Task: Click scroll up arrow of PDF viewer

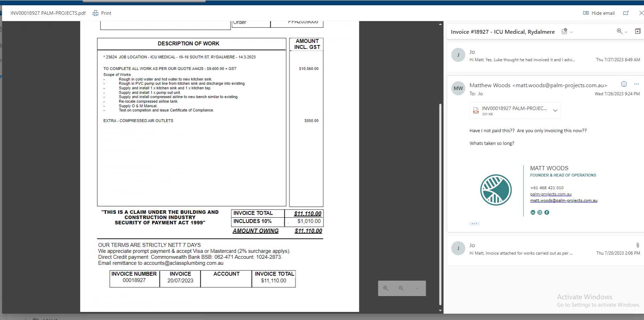Action: pyautogui.click(x=440, y=24)
